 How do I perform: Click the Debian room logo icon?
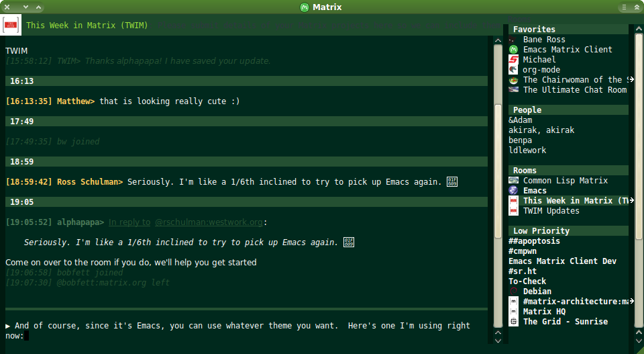point(513,292)
